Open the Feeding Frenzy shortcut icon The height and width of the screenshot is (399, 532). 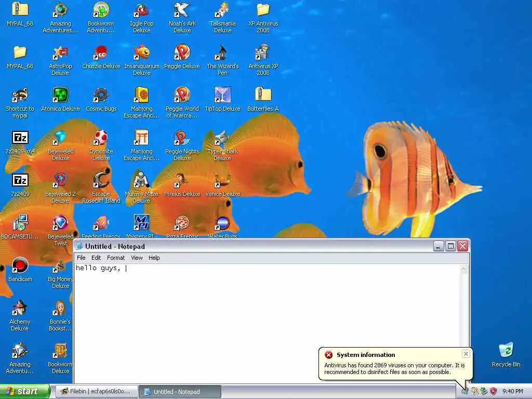coord(101,227)
